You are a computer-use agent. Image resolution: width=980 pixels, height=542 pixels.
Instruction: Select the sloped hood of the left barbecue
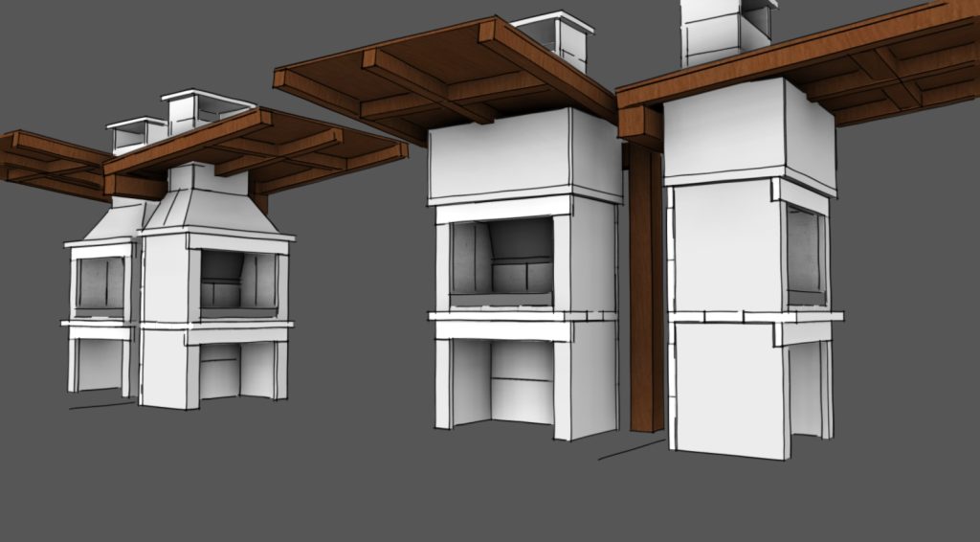tap(210, 210)
